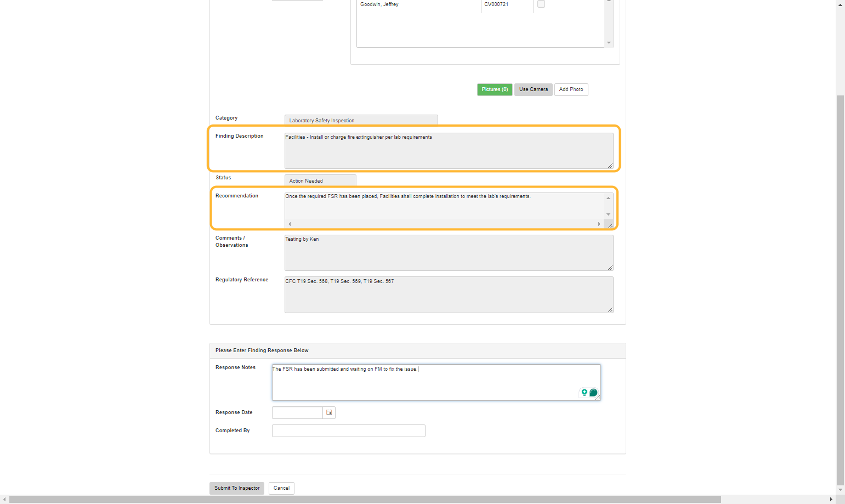The image size is (845, 504).
Task: Click the Recommendation box scroll-up arrow
Action: tap(609, 198)
